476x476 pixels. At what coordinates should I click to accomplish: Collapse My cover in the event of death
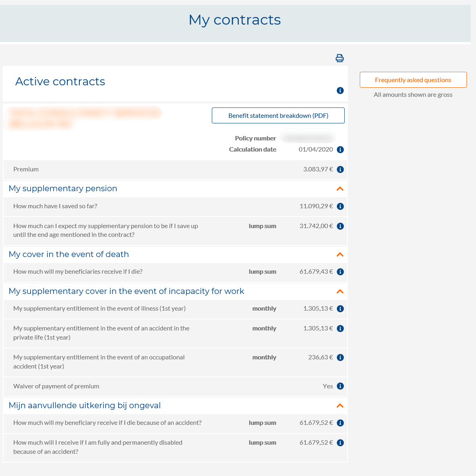(x=340, y=255)
